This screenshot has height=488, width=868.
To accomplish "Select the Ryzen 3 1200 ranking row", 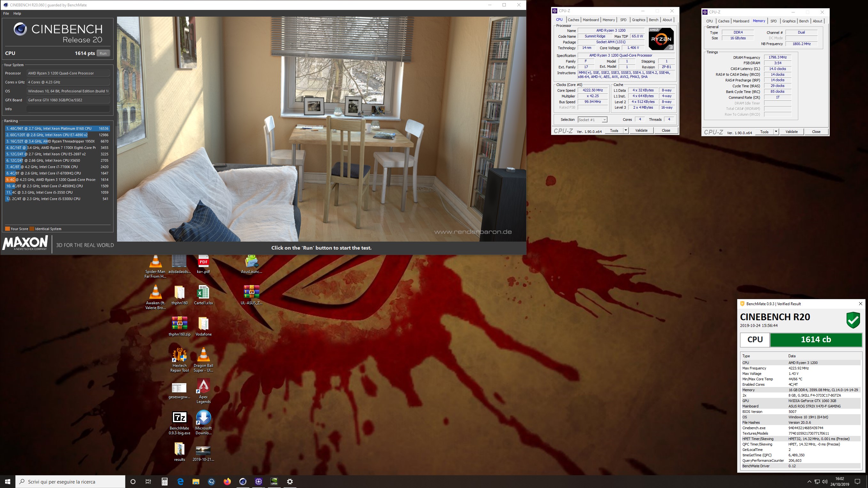I will click(57, 180).
